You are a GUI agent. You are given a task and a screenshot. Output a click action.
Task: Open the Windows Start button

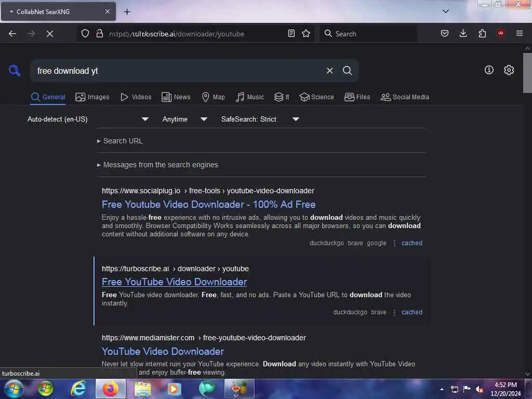coord(14,389)
